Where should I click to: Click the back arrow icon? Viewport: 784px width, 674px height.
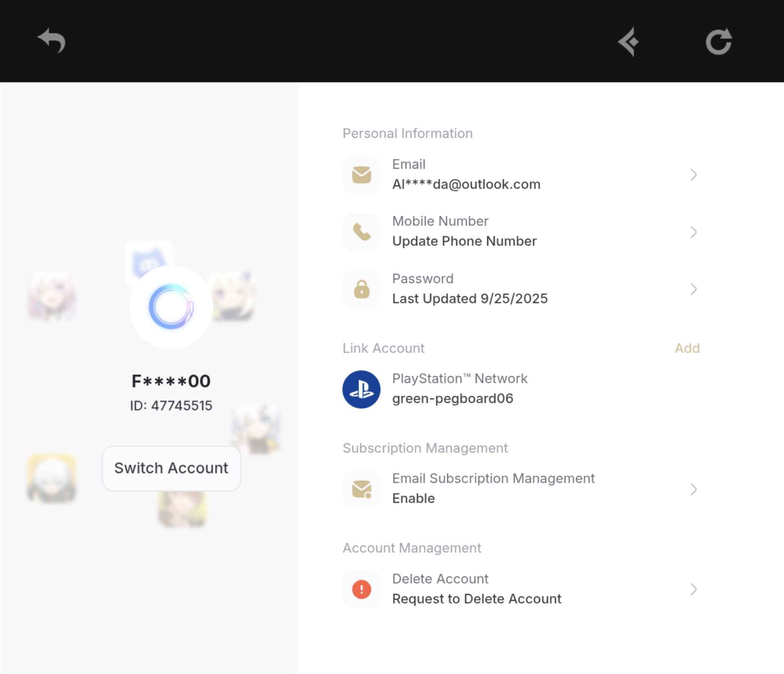point(51,40)
